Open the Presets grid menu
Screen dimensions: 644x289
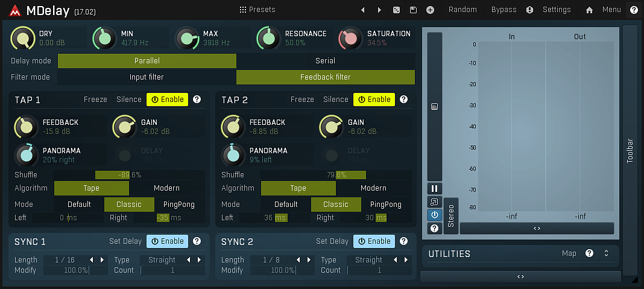click(257, 10)
